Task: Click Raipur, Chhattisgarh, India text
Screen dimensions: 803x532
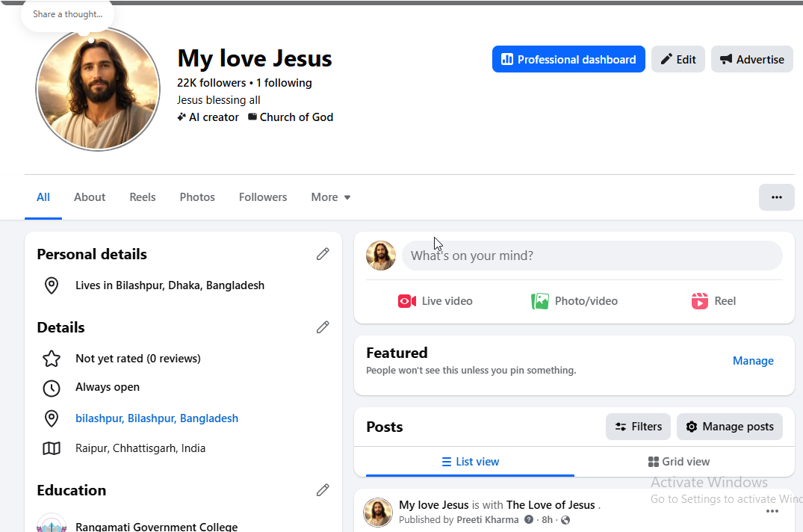Action: coord(140,448)
